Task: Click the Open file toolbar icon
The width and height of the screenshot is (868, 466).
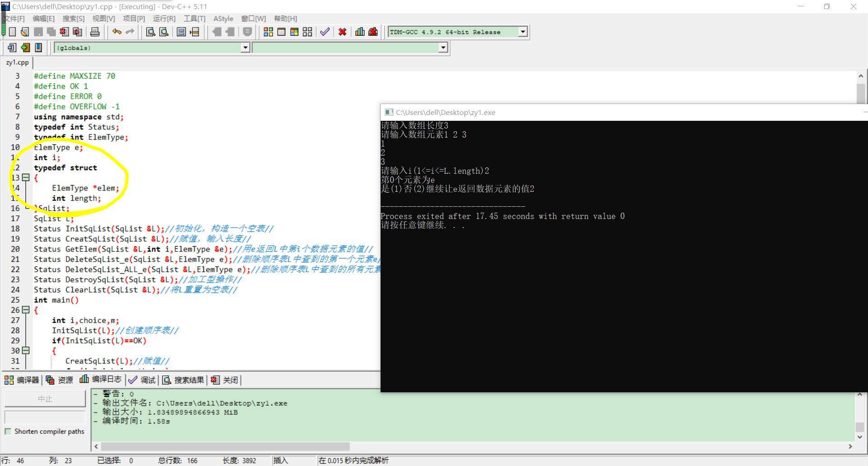Action: (25, 32)
